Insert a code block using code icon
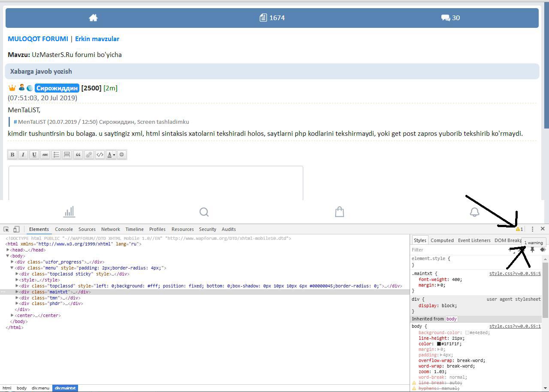Image resolution: width=549 pixels, height=392 pixels. [x=100, y=155]
